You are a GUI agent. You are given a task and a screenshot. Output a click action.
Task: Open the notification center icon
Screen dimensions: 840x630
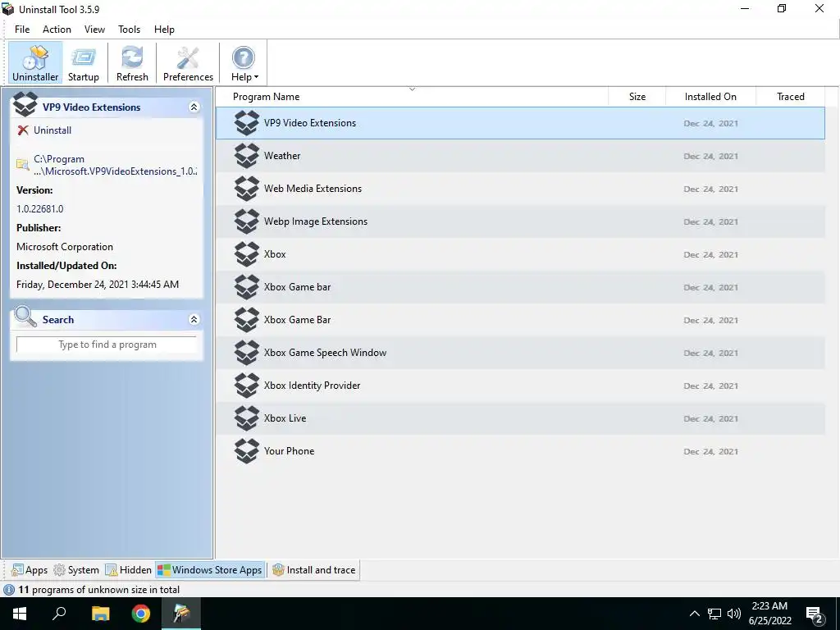[x=815, y=614]
